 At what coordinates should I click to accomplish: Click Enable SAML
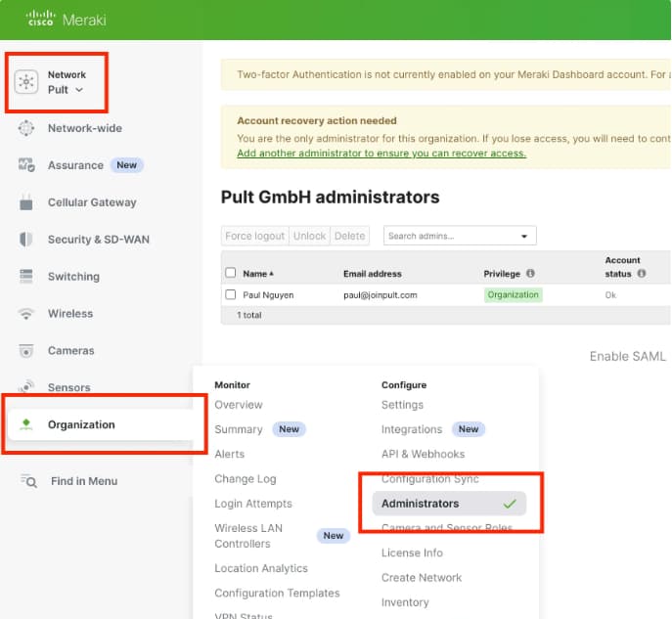click(x=627, y=356)
